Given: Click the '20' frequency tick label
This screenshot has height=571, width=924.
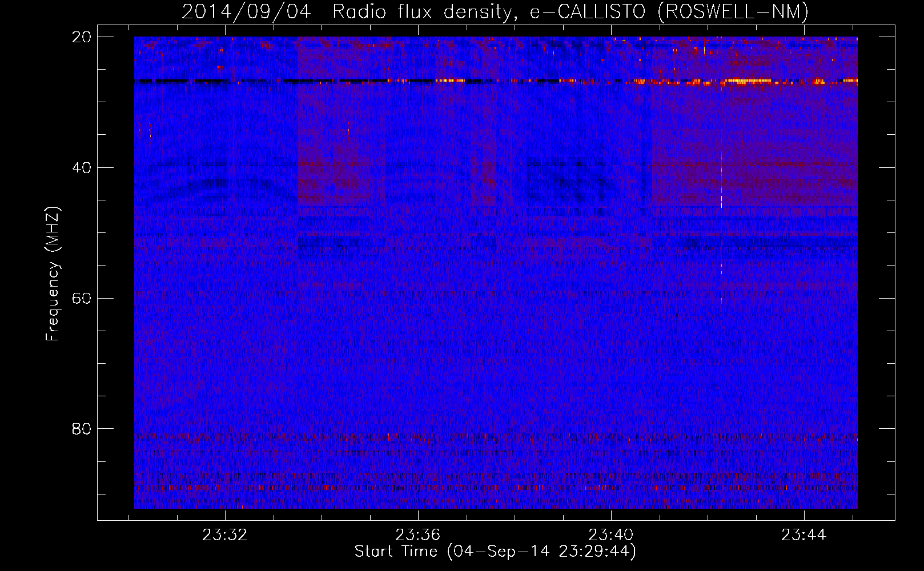Looking at the screenshot, I should (x=82, y=37).
